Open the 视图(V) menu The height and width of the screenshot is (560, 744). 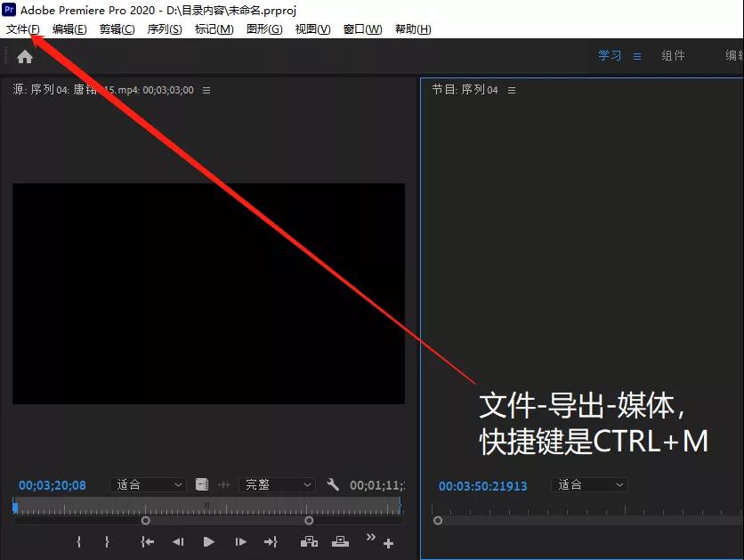tap(312, 29)
